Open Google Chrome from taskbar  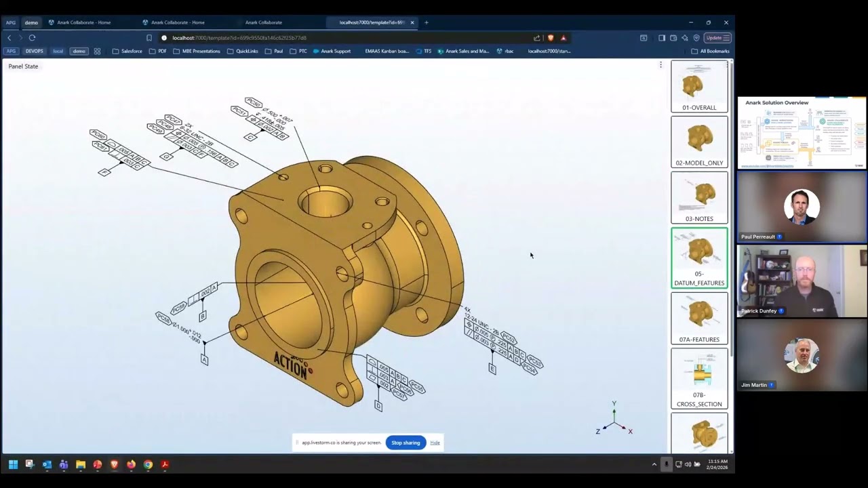[148, 464]
